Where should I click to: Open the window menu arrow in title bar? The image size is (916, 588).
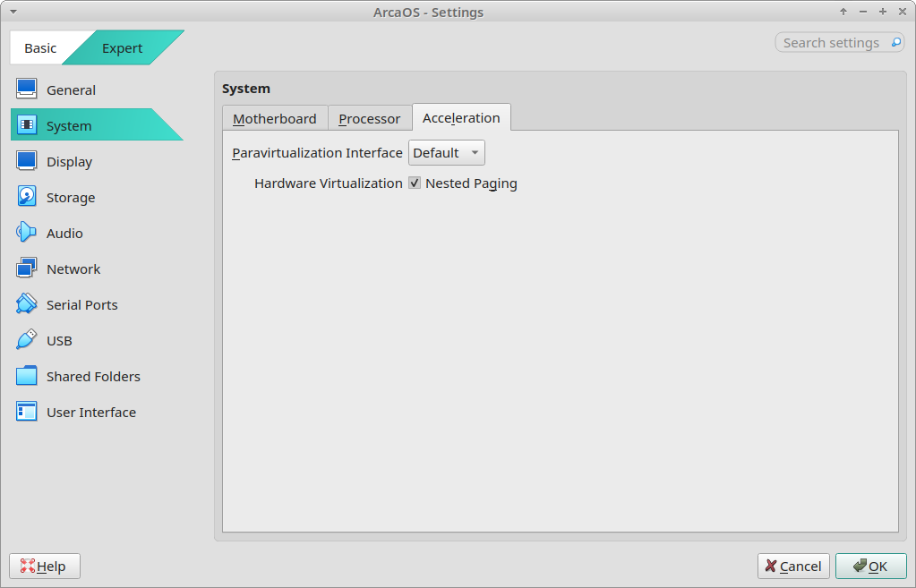coord(13,12)
